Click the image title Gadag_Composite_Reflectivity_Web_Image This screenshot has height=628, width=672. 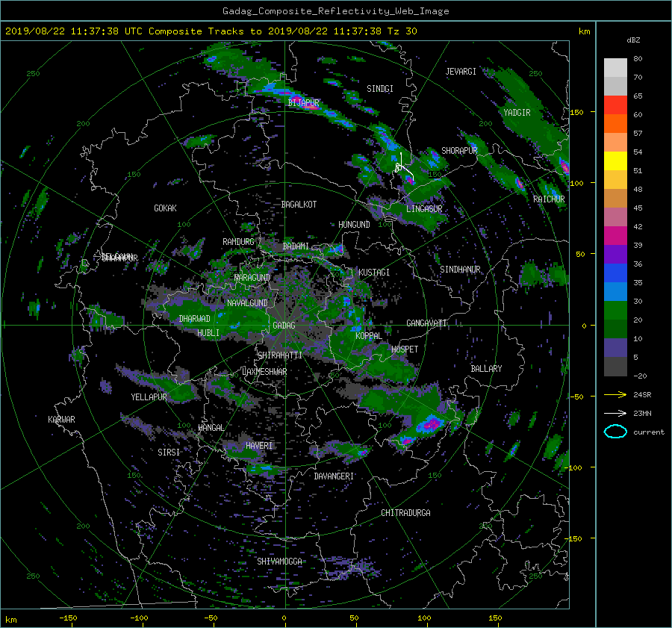[x=335, y=11]
